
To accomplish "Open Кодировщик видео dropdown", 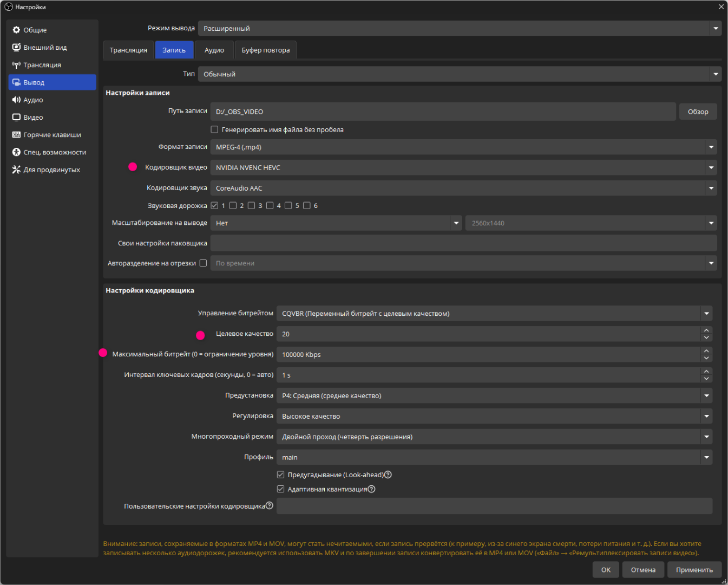I will coord(463,167).
